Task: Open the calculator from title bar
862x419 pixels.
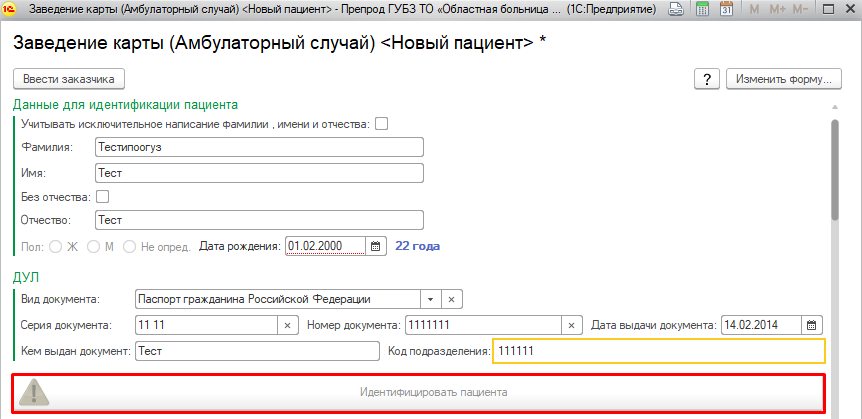Action: (703, 10)
